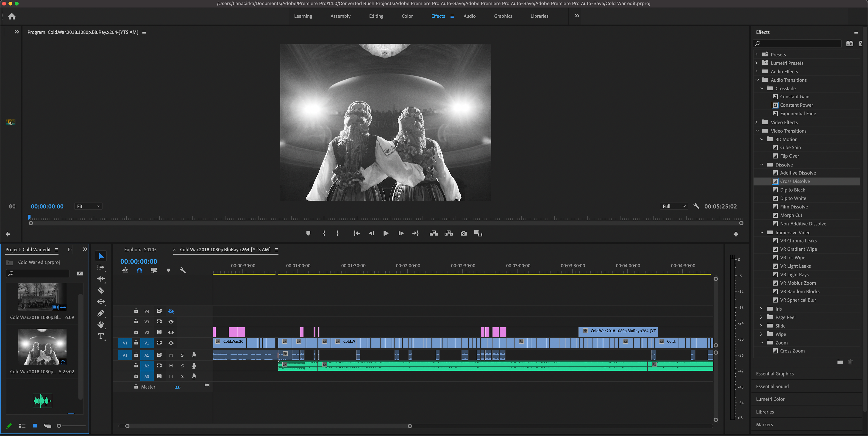Select the Slip tool

point(101,302)
